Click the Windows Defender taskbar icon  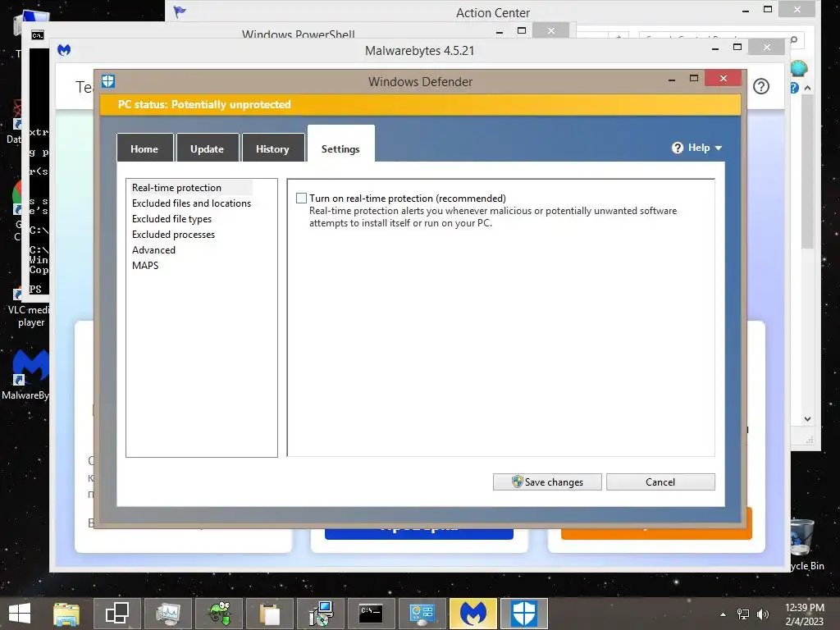(524, 614)
